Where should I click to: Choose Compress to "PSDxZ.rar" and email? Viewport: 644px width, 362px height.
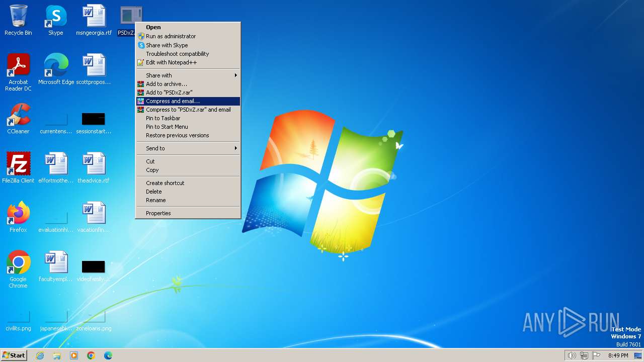coord(188,110)
